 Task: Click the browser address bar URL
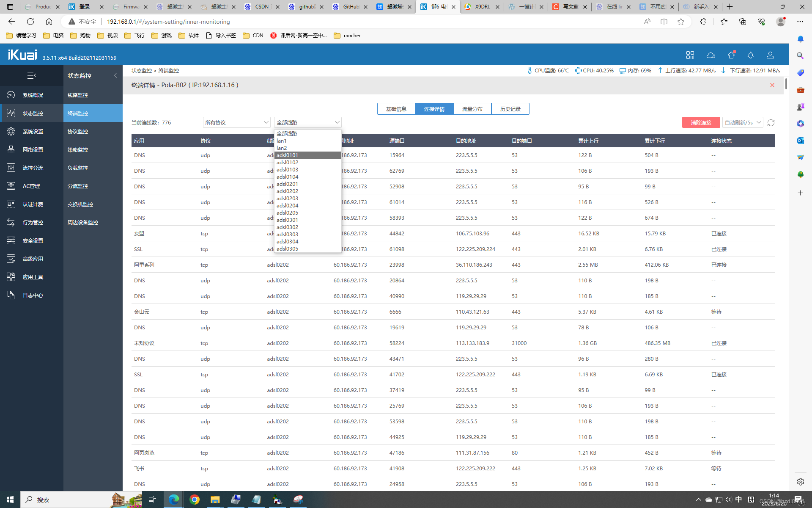168,22
